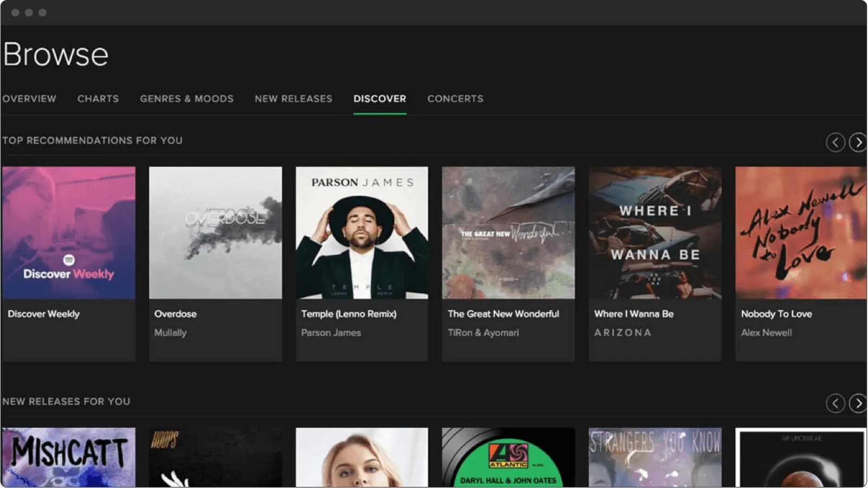Open the Nobody To Love cover by Alex Newell
Screen dimensions: 868x488
click(801, 232)
